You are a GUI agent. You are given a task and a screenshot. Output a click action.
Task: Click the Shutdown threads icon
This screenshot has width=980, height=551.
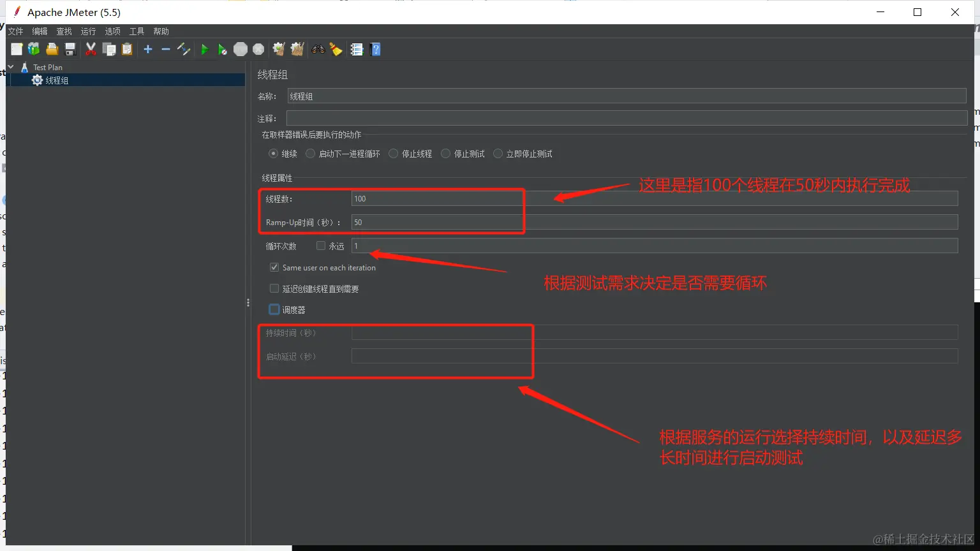tap(258, 49)
